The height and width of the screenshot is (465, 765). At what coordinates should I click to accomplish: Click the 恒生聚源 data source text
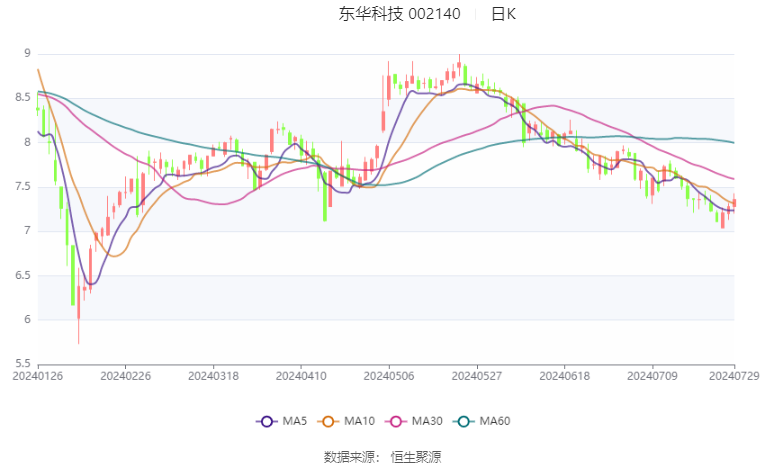(416, 457)
